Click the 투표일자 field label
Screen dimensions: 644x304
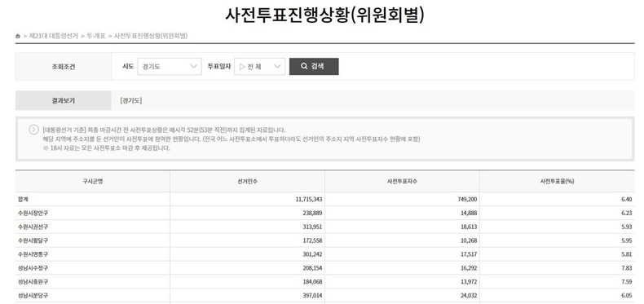[219, 66]
